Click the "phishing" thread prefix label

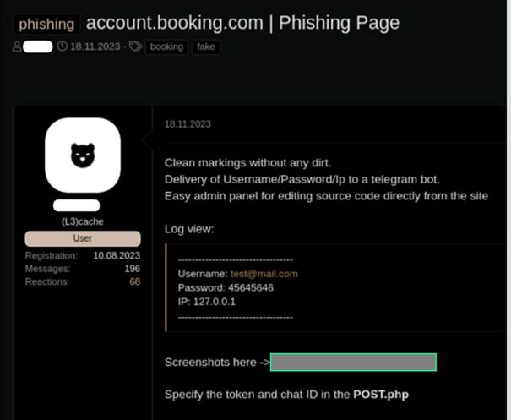47,25
